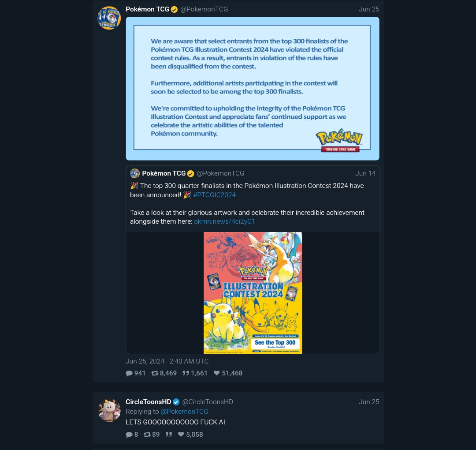
Task: Click the reply icon on CircleToonsHD's reply
Action: (129, 435)
